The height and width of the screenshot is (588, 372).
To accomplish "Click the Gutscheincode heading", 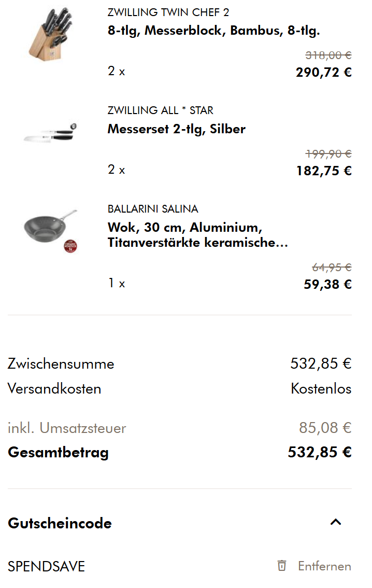I will 60,523.
